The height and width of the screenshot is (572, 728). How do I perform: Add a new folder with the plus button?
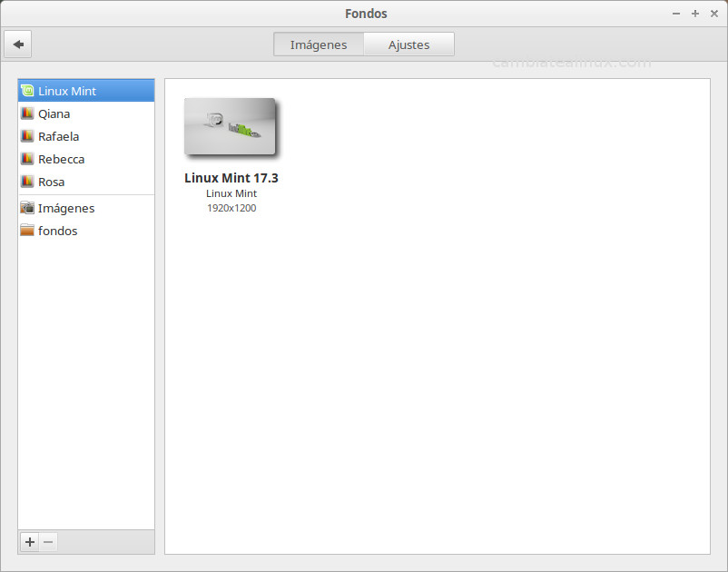pyautogui.click(x=30, y=542)
